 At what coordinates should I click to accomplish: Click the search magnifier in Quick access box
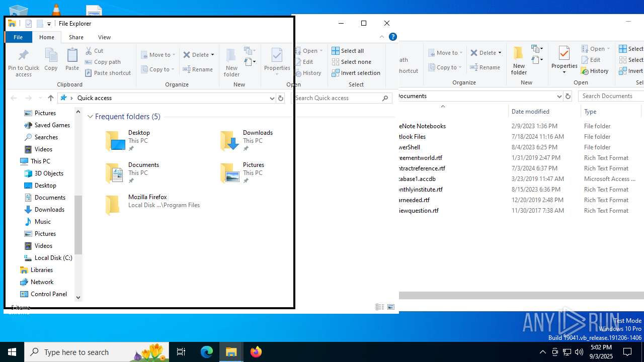(386, 98)
